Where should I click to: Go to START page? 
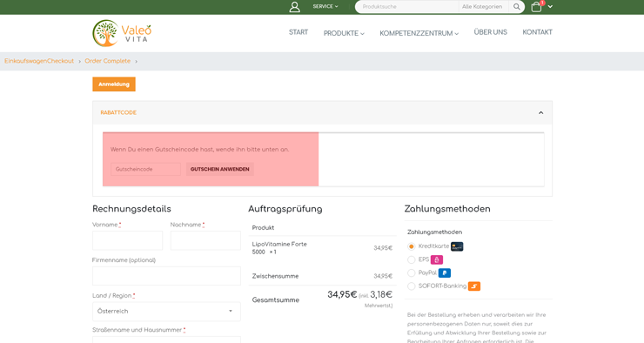(x=299, y=32)
